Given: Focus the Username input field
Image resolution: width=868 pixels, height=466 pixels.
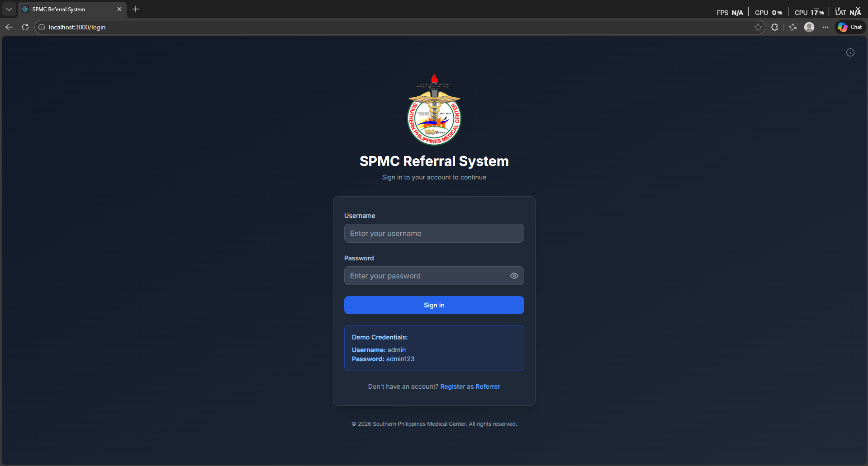Looking at the screenshot, I should (x=434, y=233).
